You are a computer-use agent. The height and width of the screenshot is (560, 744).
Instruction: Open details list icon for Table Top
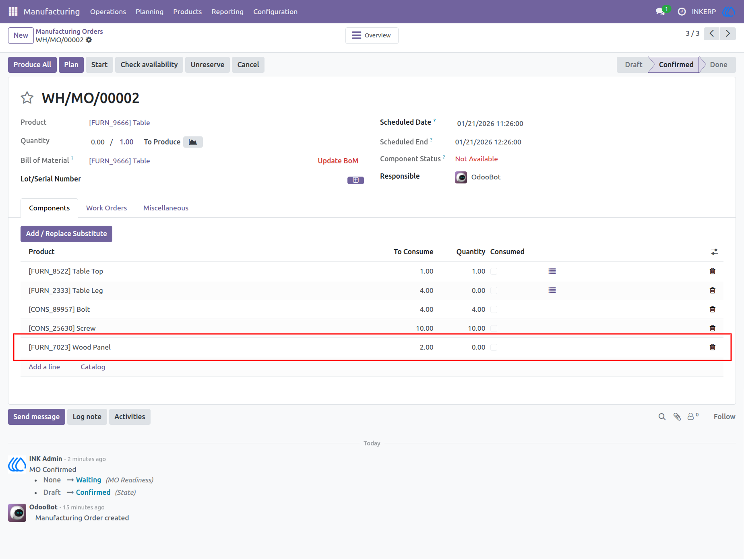(552, 271)
